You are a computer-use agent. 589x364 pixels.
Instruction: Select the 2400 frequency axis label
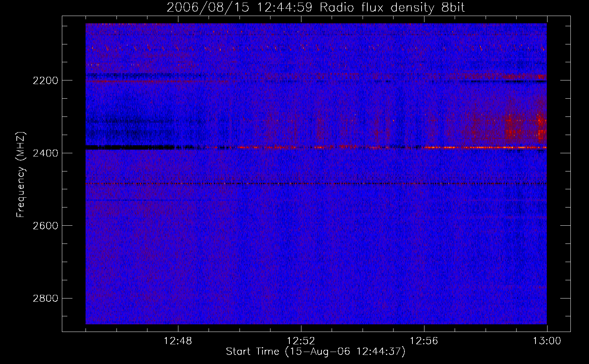pyautogui.click(x=46, y=153)
